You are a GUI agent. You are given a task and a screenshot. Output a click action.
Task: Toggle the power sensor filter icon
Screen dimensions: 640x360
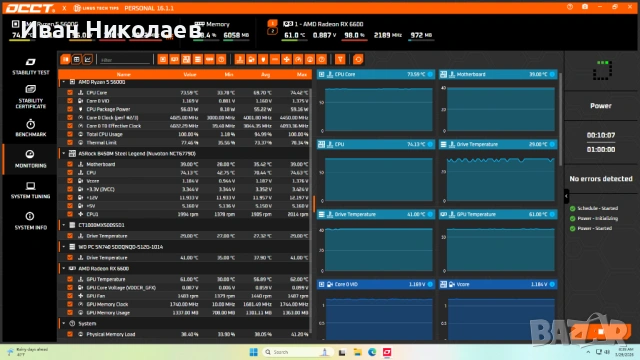coord(263,60)
